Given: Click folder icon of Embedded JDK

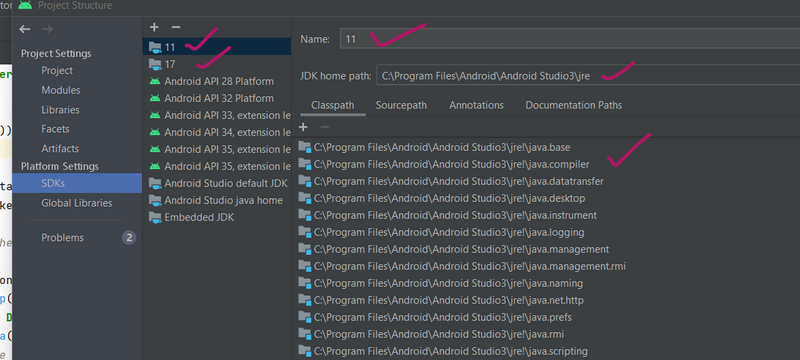Looking at the screenshot, I should (x=155, y=217).
